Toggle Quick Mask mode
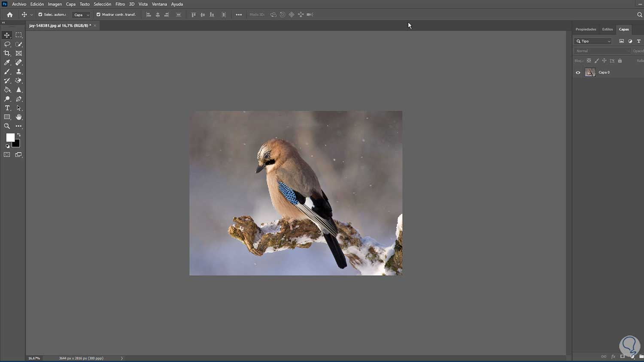Screen dimensions: 644x362 [7, 155]
